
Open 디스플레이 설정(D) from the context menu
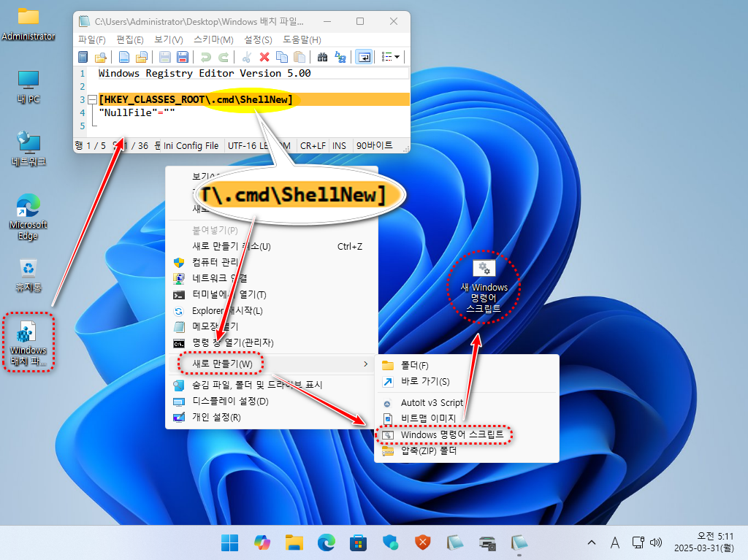[272, 401]
